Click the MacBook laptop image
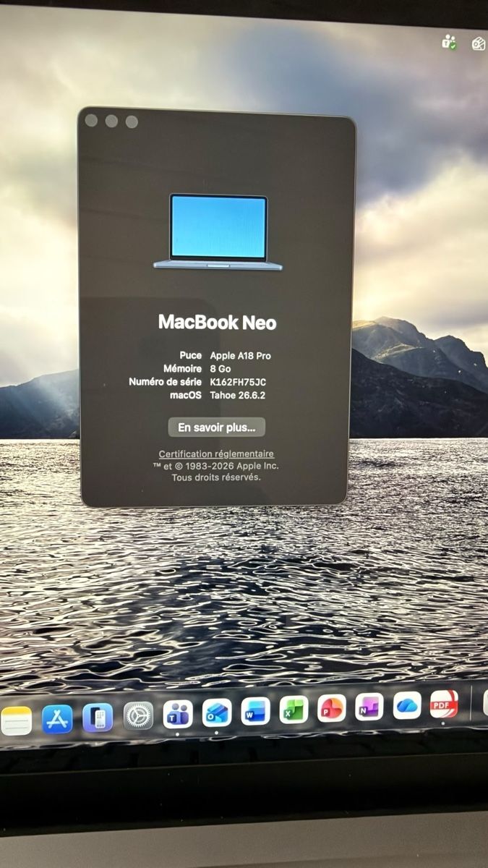Image resolution: width=488 pixels, height=868 pixels. click(218, 232)
